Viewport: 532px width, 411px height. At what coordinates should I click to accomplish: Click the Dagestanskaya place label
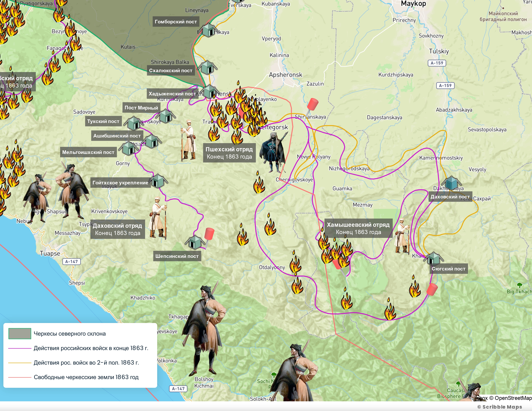coord(384,118)
